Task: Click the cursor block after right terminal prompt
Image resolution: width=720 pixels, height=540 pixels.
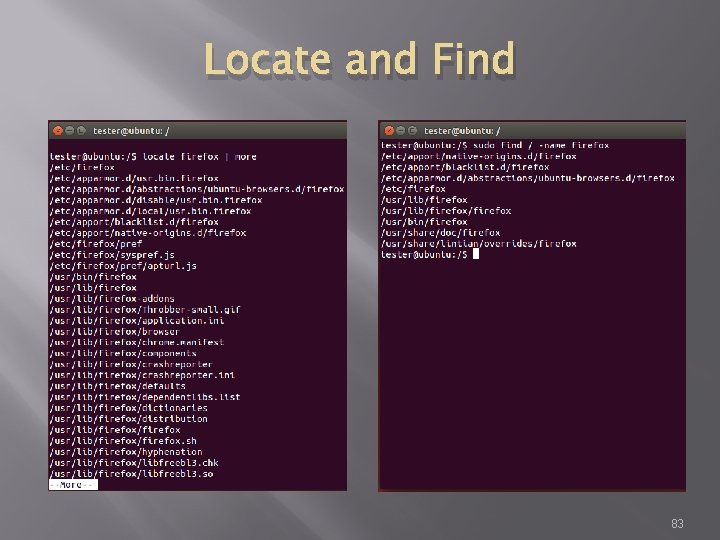Action: [476, 254]
